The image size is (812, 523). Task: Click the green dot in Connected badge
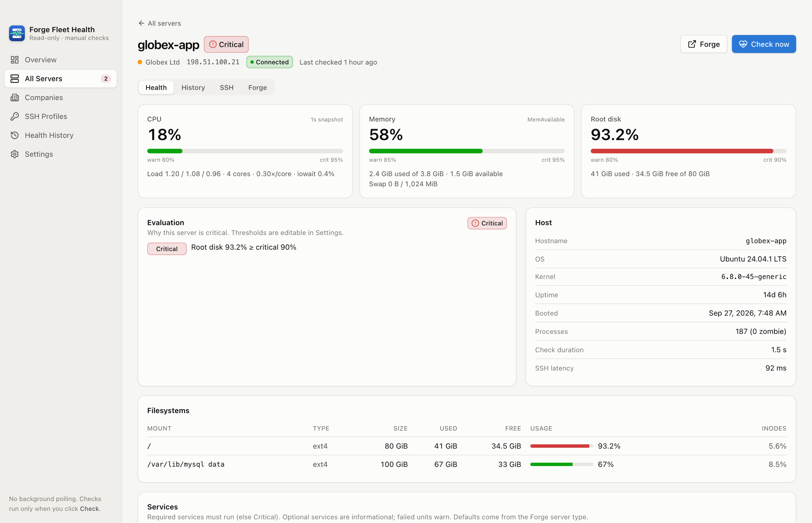(252, 62)
